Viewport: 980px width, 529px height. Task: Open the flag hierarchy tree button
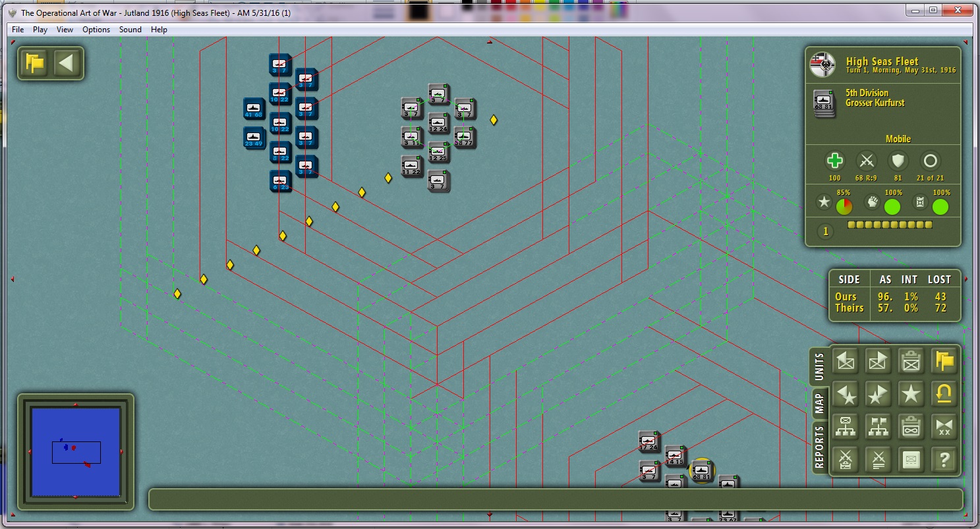[879, 427]
